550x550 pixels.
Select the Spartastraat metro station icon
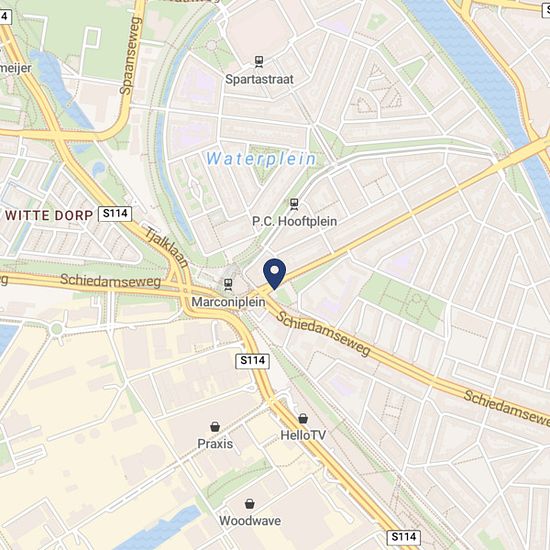coord(259,62)
